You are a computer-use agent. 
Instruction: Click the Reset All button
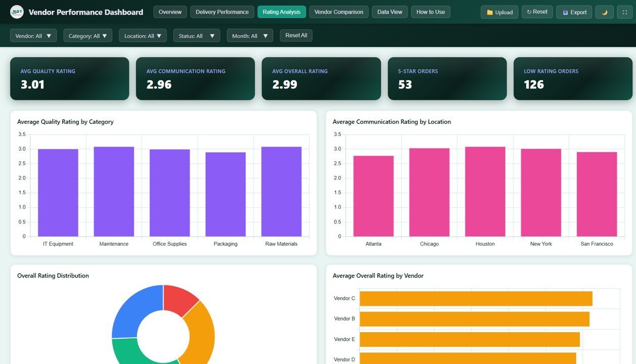(296, 35)
